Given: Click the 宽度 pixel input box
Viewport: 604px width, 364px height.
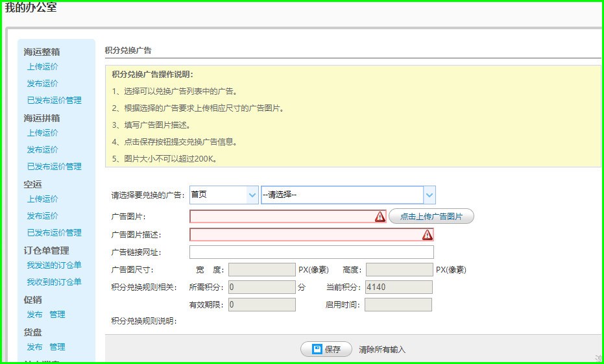Looking at the screenshot, I should click(261, 270).
